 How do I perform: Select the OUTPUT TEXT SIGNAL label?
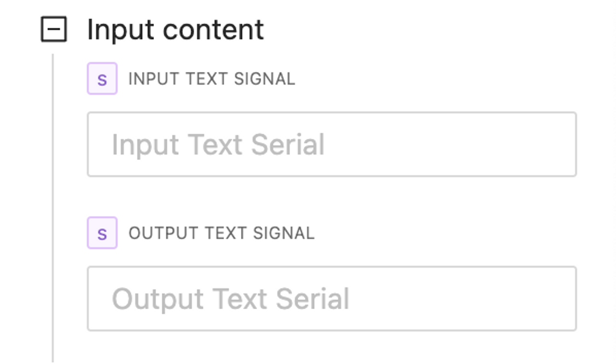[x=221, y=233]
